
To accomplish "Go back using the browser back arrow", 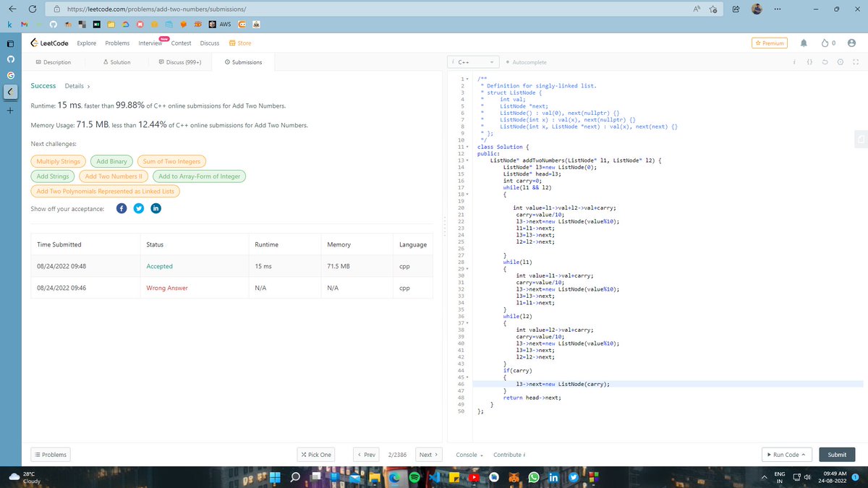I will [x=11, y=9].
